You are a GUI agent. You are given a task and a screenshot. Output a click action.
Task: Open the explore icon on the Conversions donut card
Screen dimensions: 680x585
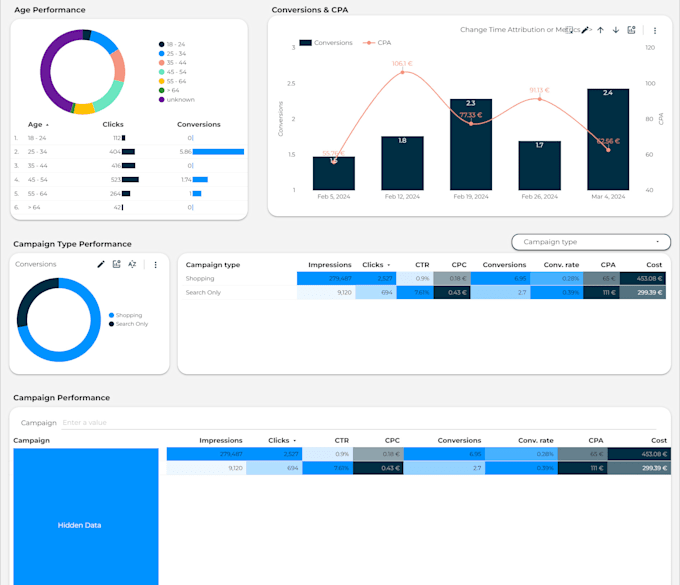pos(116,264)
